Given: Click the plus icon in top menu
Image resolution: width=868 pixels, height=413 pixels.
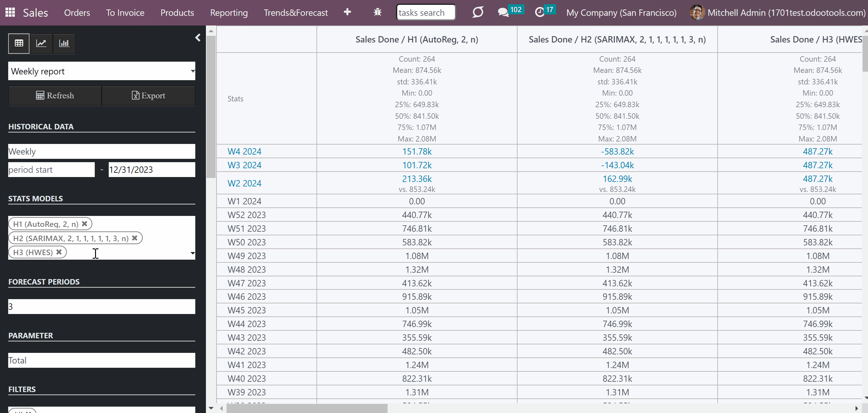Looking at the screenshot, I should pos(347,12).
